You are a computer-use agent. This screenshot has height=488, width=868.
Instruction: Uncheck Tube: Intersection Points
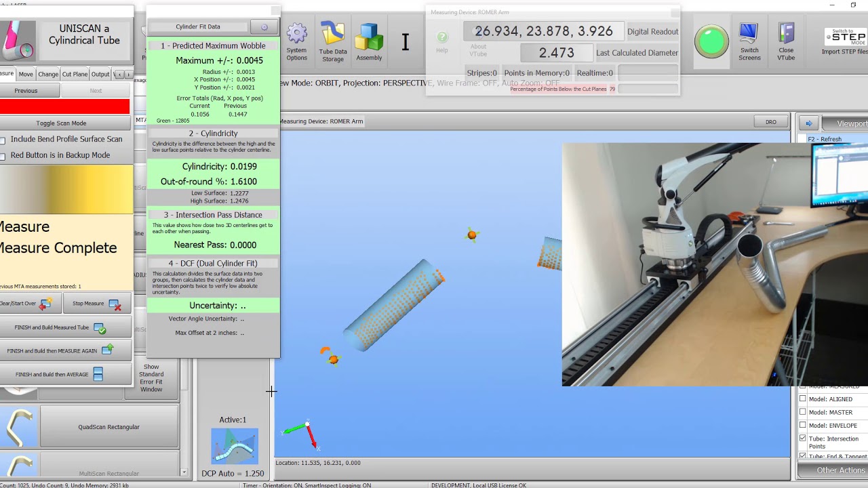(803, 439)
